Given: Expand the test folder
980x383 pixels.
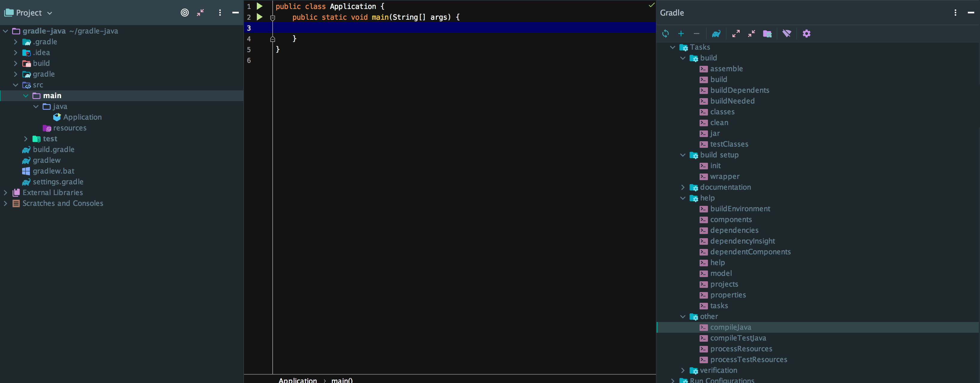Looking at the screenshot, I should (25, 139).
